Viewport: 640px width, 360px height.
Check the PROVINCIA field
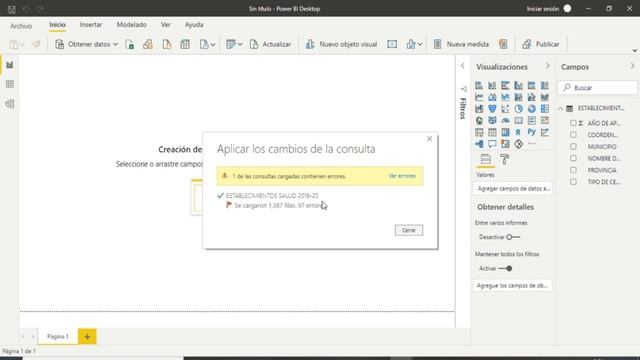click(x=573, y=170)
